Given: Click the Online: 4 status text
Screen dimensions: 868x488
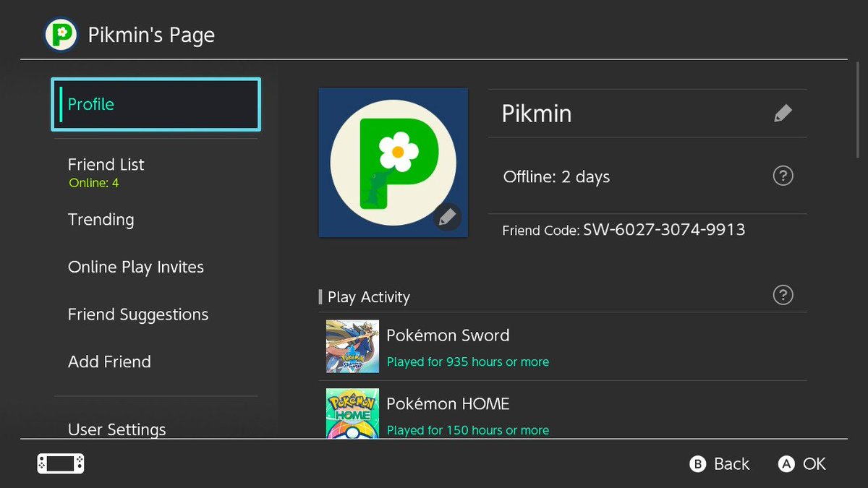Looking at the screenshot, I should click(x=93, y=183).
